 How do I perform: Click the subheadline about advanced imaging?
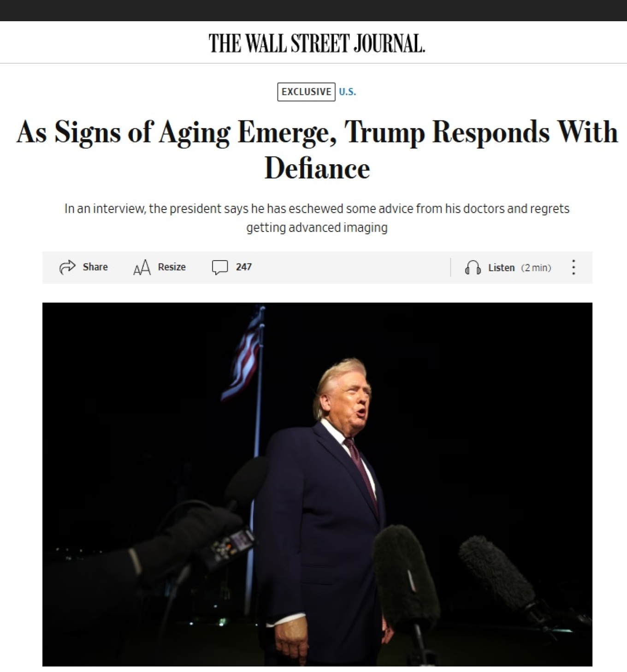317,218
